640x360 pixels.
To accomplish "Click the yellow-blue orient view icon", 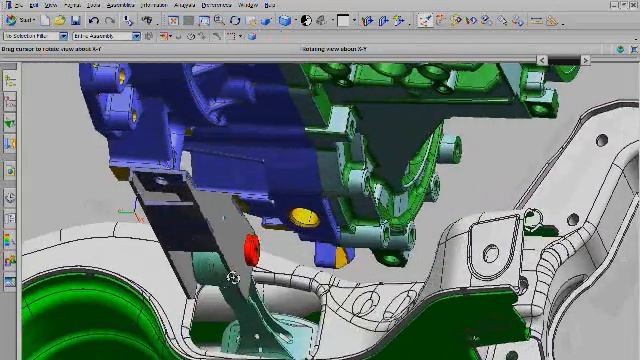I will [399, 20].
